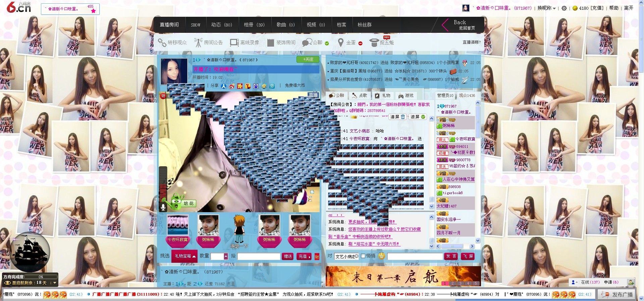Click the chat message input field

(x=415, y=256)
